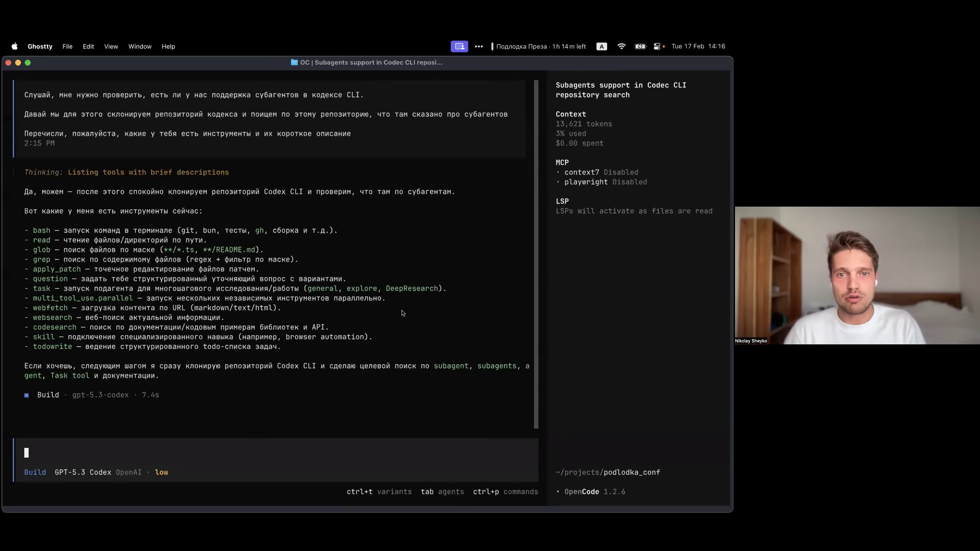
Task: Click the multi_tool_use.parallel tool name
Action: 83,298
